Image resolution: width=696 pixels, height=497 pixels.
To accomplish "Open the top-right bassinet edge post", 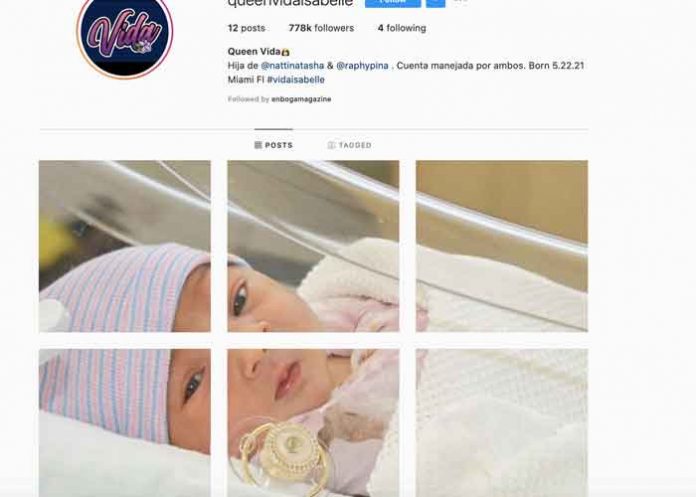I will [x=502, y=246].
